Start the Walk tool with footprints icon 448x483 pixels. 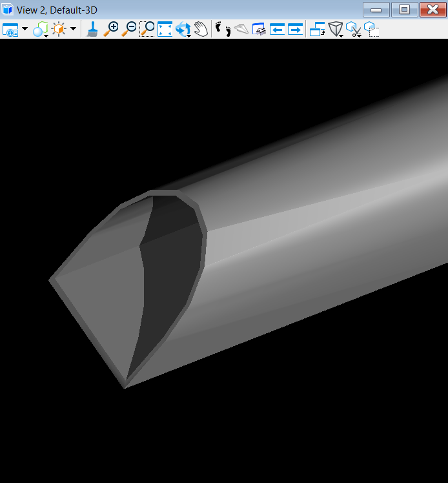[x=223, y=29]
